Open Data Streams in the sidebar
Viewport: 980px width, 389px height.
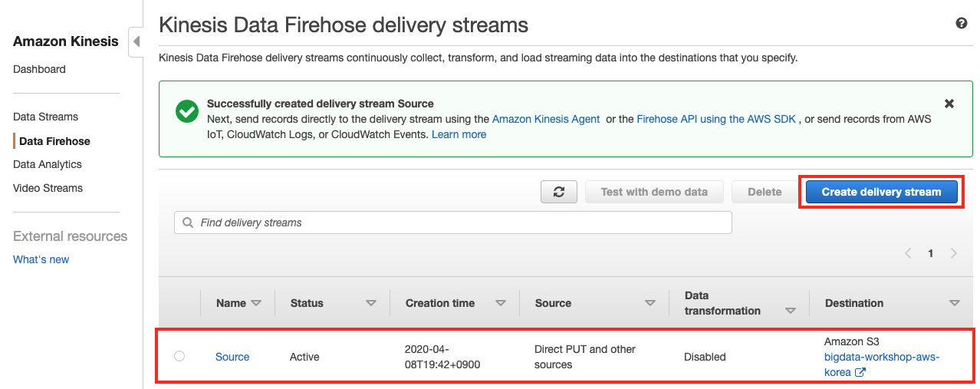[x=45, y=117]
